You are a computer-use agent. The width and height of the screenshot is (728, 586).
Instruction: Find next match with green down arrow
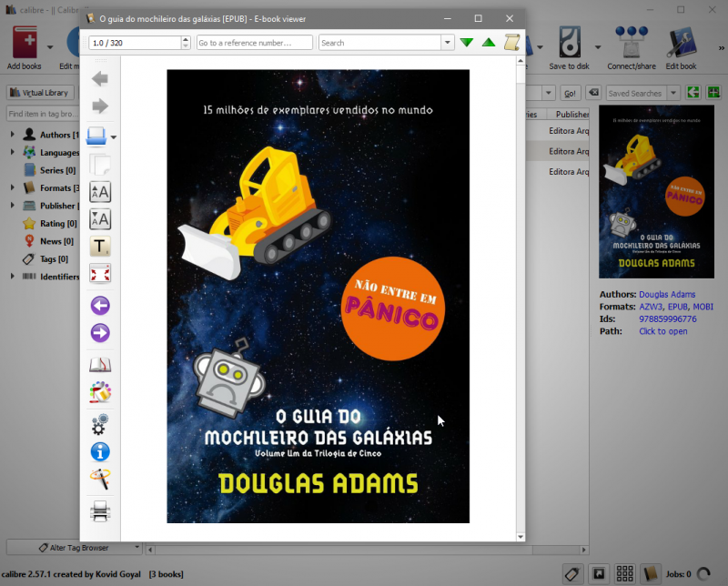click(467, 43)
